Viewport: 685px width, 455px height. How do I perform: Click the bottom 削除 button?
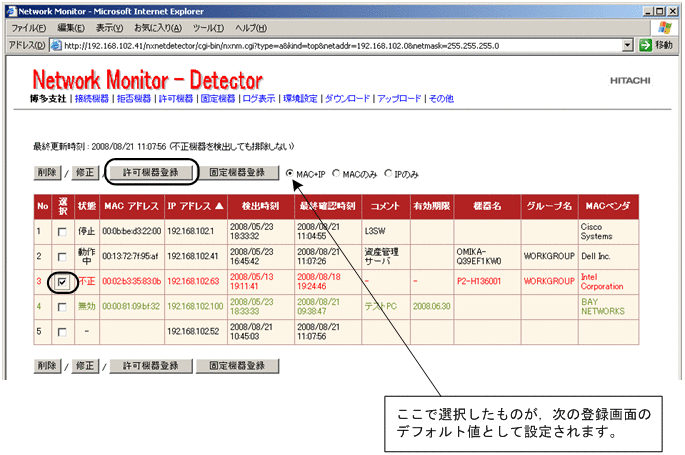click(47, 366)
